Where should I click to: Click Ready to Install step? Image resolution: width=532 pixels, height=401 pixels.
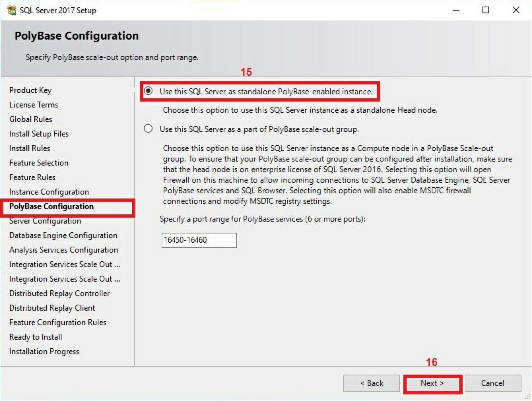36,337
